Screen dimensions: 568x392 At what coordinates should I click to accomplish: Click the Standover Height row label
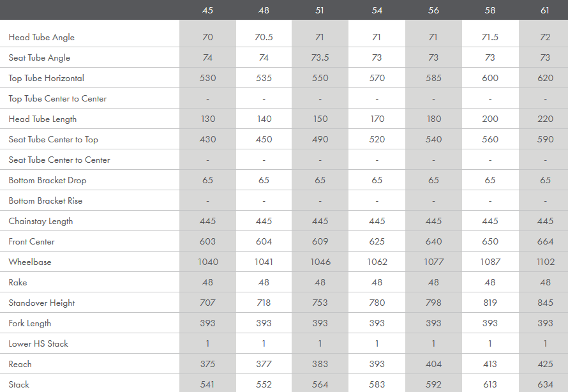tap(41, 303)
